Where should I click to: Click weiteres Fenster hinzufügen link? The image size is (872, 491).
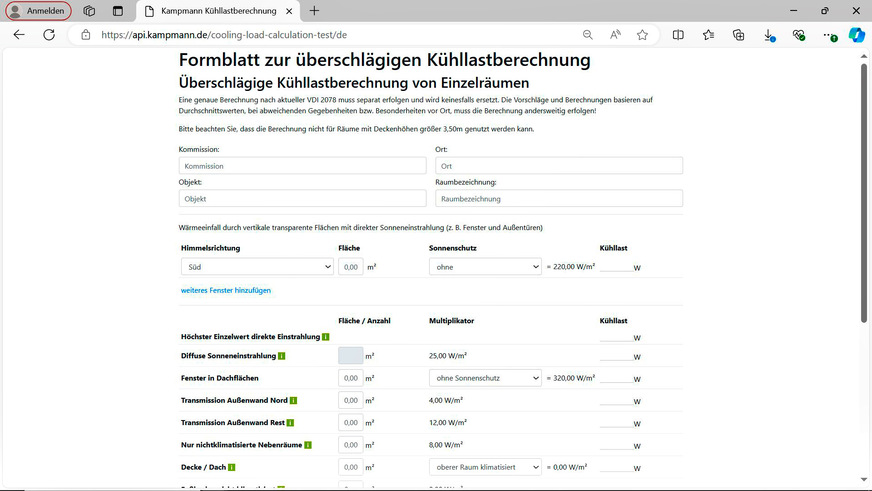pyautogui.click(x=226, y=290)
